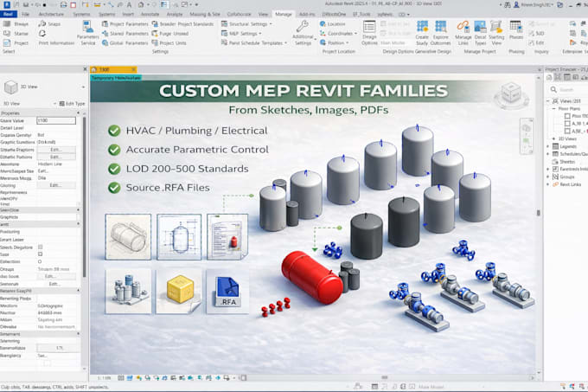Screen dimensions: 588x392
Task: Click the signed-in user account icon
Action: pyautogui.click(x=516, y=5)
